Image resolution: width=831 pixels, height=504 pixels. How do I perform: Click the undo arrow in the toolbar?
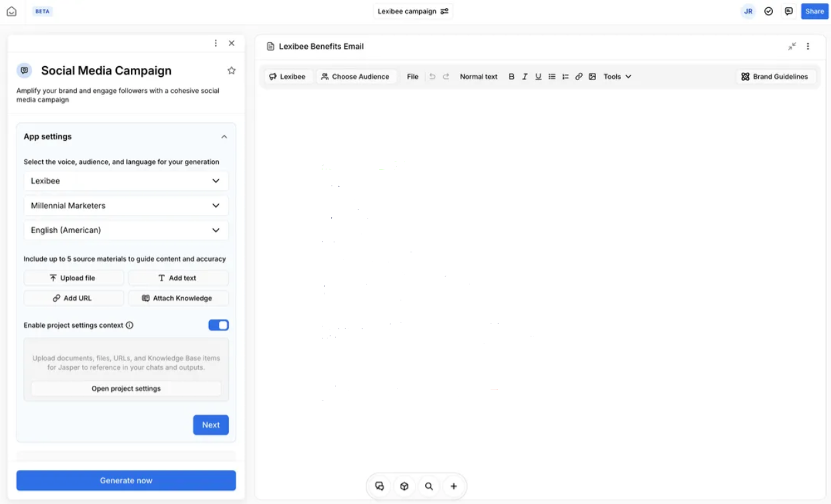pos(431,76)
